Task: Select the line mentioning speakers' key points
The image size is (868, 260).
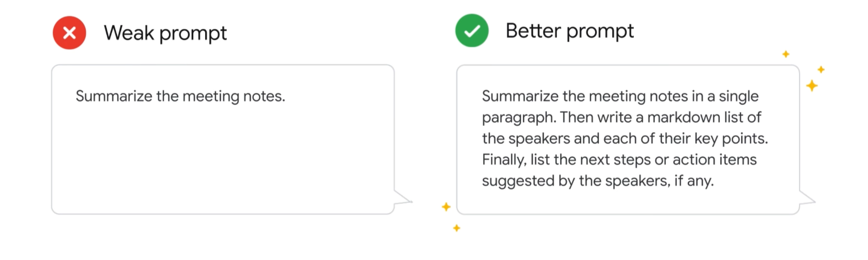Action: (625, 138)
